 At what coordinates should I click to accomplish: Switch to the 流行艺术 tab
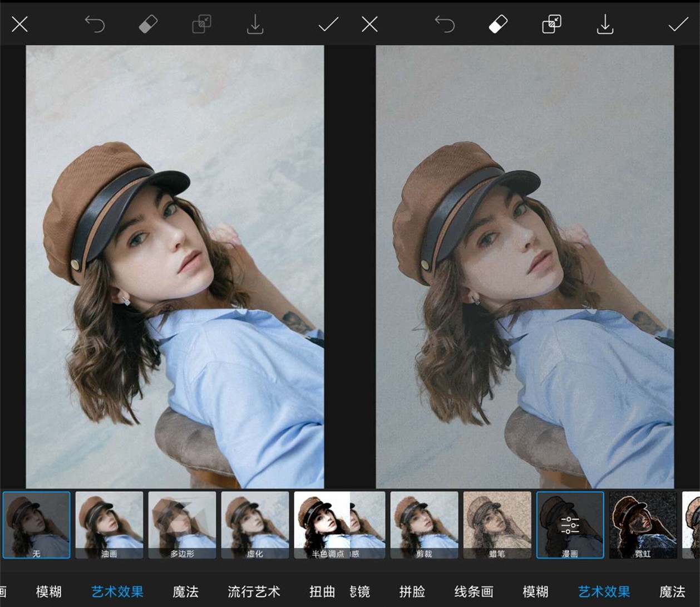[254, 591]
